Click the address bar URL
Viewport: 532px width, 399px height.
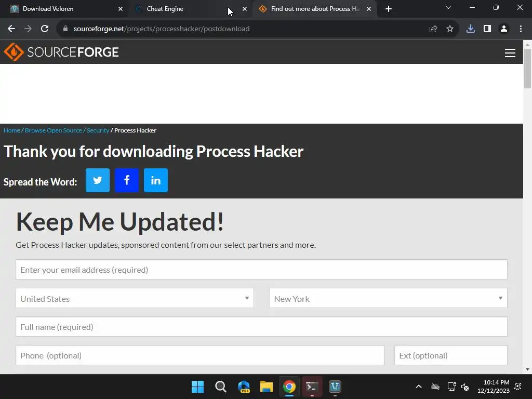point(162,29)
